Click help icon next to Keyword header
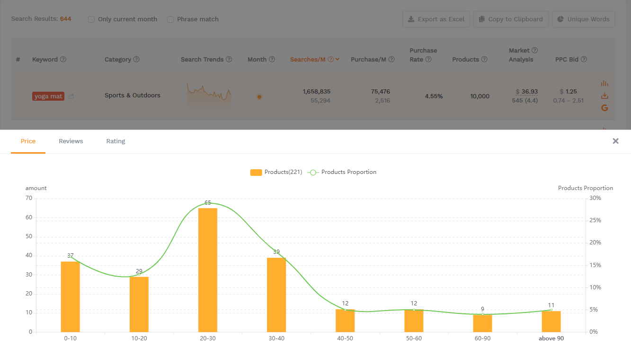Image resolution: width=631 pixels, height=364 pixels. (x=63, y=60)
